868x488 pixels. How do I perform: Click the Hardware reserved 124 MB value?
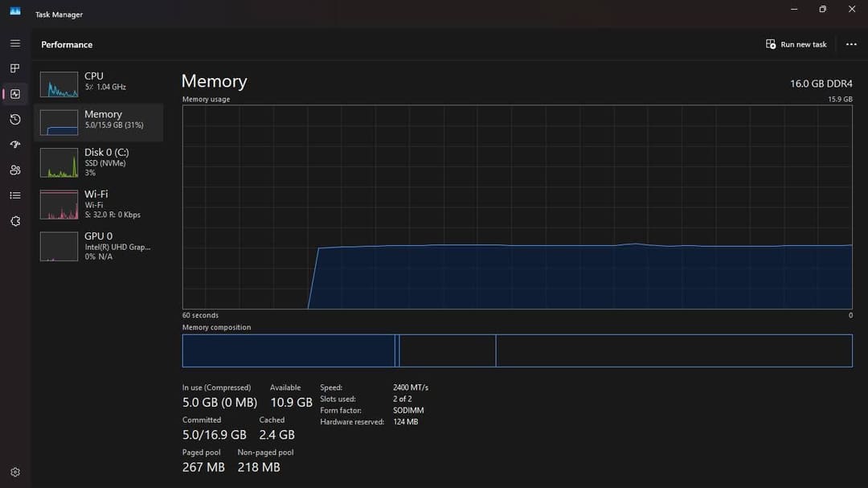[406, 421]
